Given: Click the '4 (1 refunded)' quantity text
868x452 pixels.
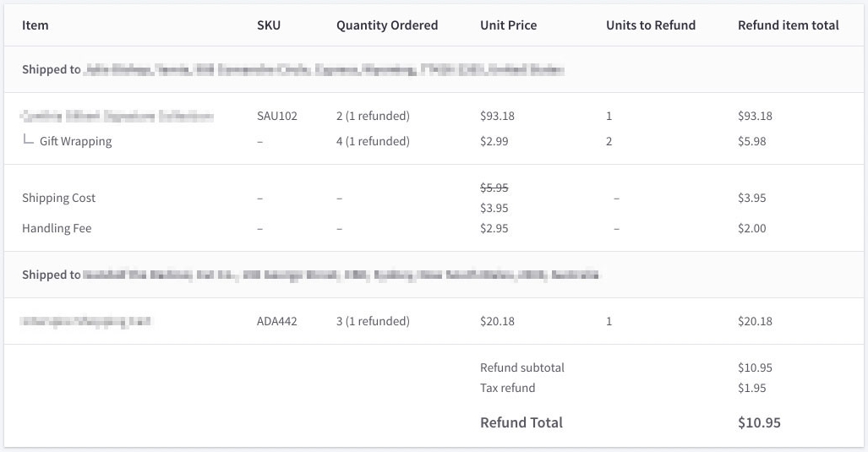Looking at the screenshot, I should pos(373,141).
